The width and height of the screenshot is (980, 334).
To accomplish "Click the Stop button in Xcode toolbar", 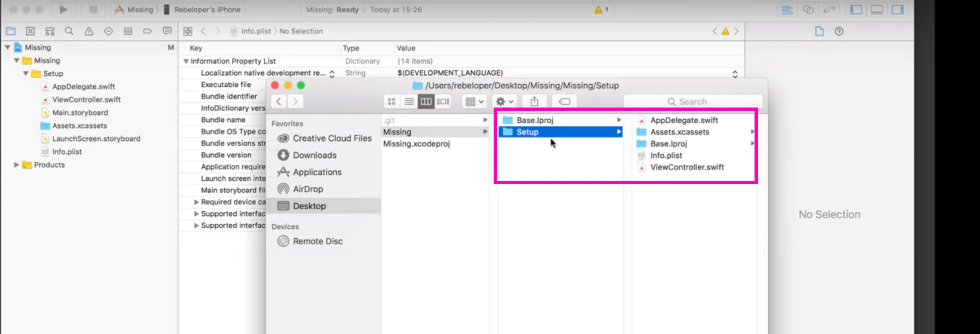I will [x=93, y=9].
